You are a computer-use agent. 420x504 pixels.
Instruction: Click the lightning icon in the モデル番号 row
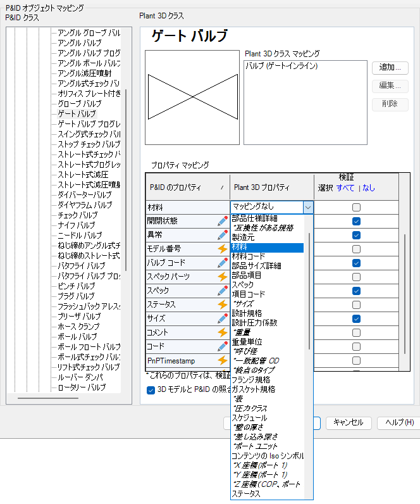tap(223, 249)
